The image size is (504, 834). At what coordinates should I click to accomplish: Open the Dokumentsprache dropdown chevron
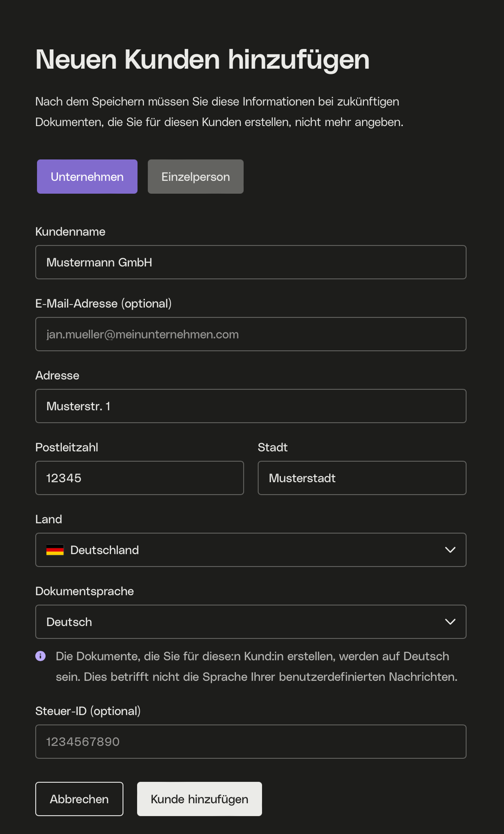(x=450, y=622)
